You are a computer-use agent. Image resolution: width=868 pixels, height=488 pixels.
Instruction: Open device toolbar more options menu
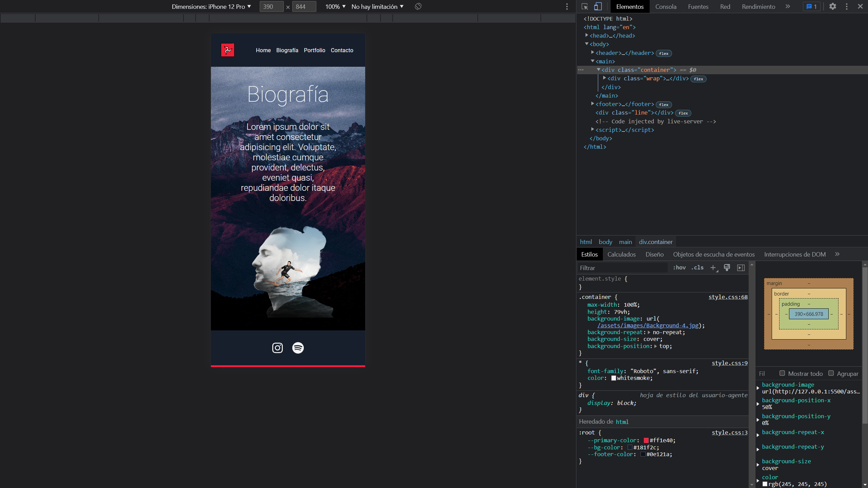coord(567,6)
